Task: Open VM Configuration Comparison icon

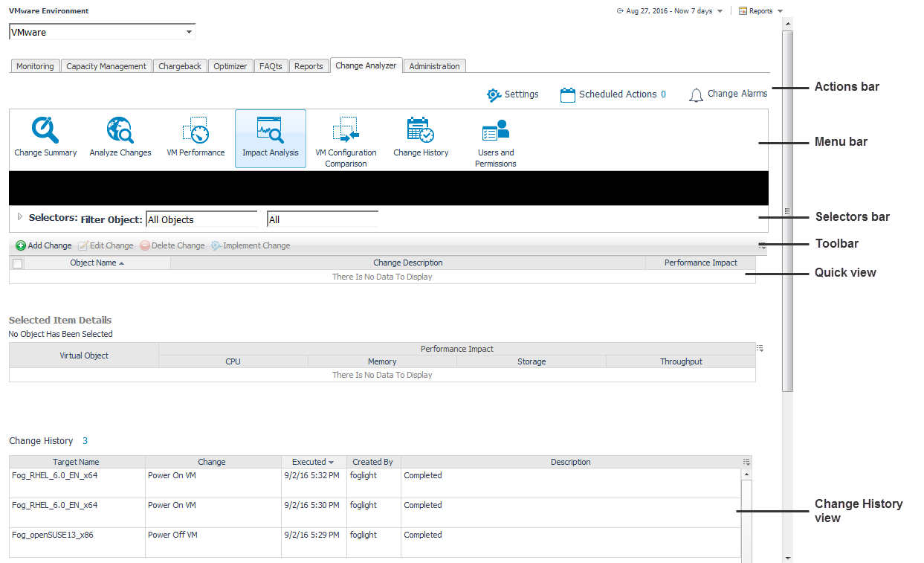Action: click(x=346, y=129)
